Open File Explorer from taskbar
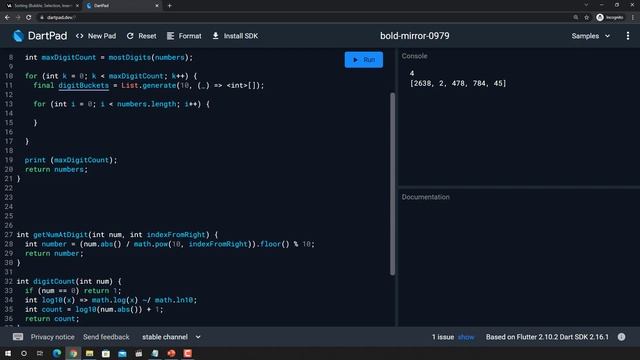The image size is (640, 360). [89, 353]
